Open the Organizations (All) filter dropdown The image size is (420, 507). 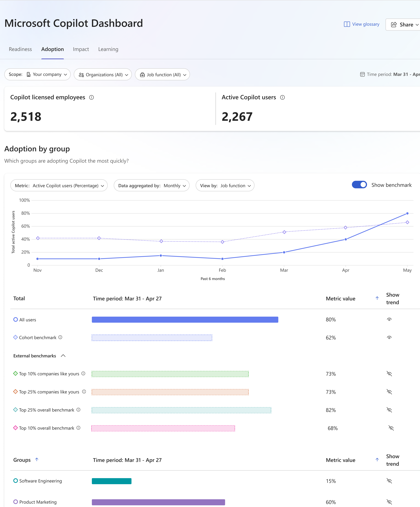point(103,74)
